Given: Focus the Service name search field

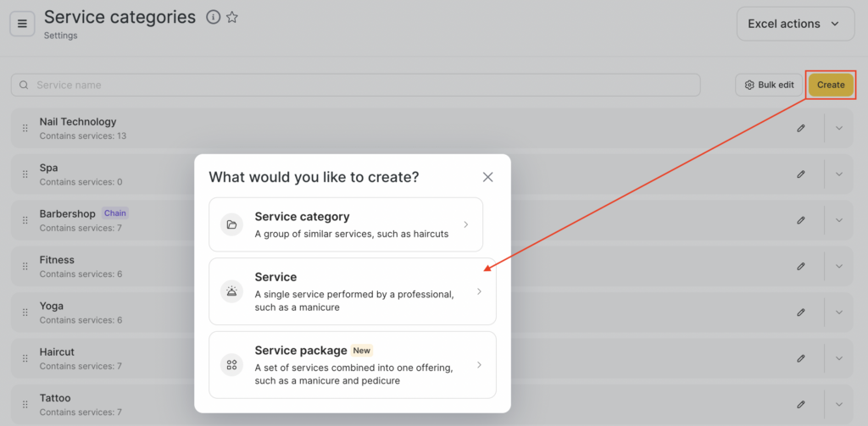Looking at the screenshot, I should [356, 85].
